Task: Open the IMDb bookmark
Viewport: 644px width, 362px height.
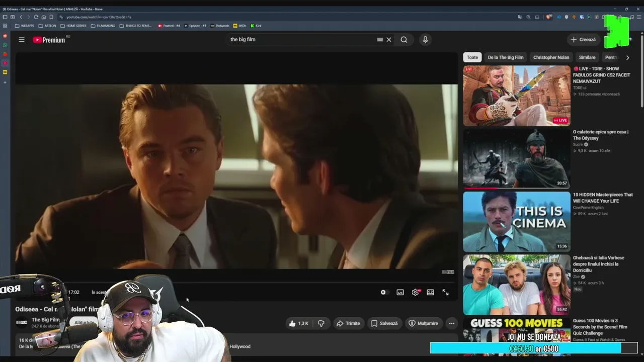Action: [x=239, y=26]
